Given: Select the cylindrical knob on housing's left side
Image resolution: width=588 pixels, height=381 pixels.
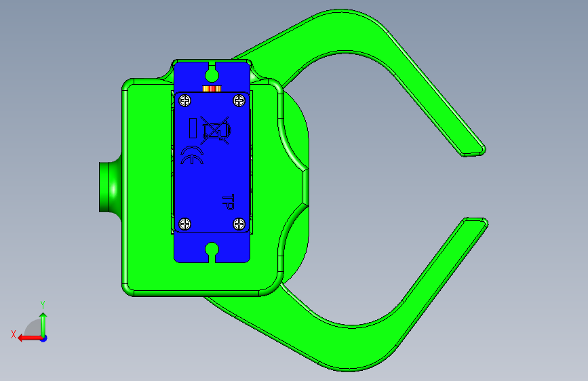Looking at the screenshot, I should click(x=110, y=186).
